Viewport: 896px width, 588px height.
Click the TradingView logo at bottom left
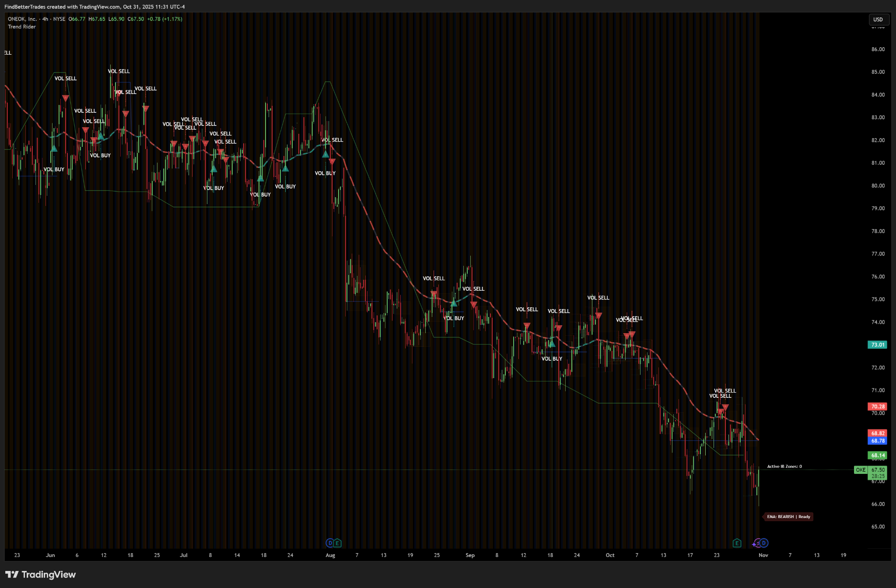pyautogui.click(x=40, y=574)
